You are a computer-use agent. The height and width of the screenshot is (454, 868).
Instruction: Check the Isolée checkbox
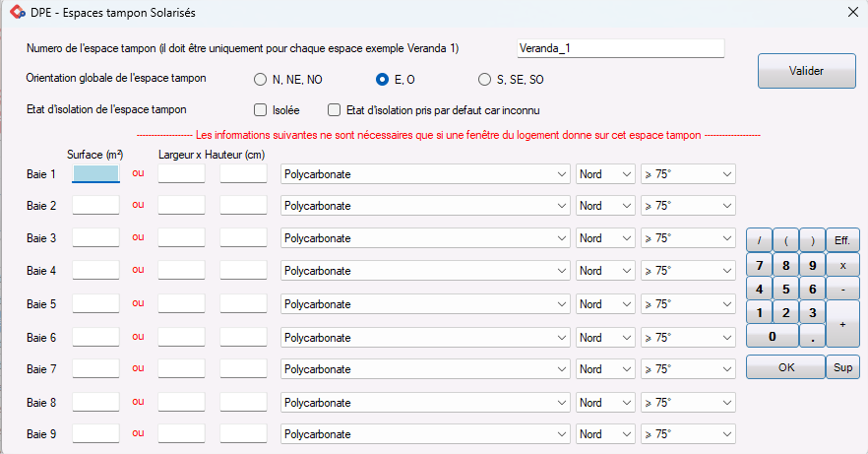coord(261,110)
